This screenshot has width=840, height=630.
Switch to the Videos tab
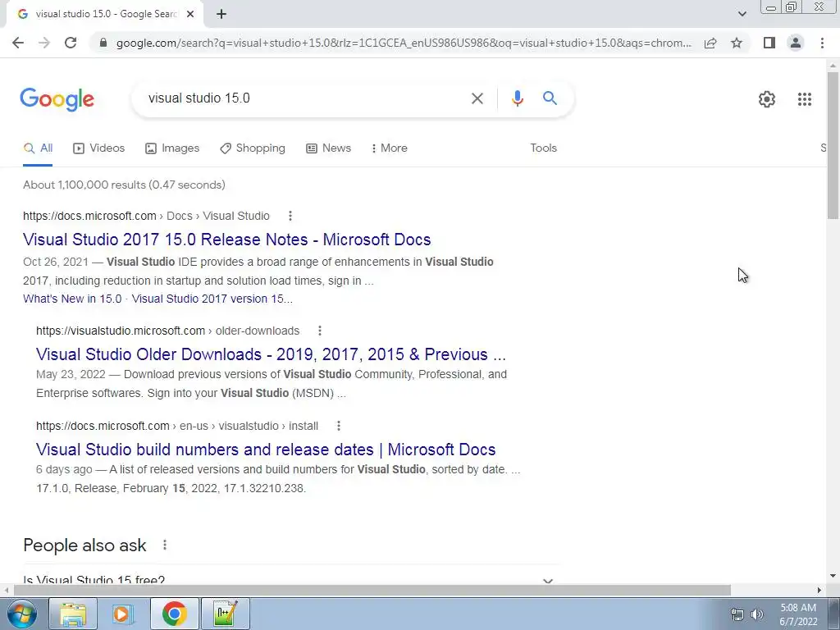99,148
